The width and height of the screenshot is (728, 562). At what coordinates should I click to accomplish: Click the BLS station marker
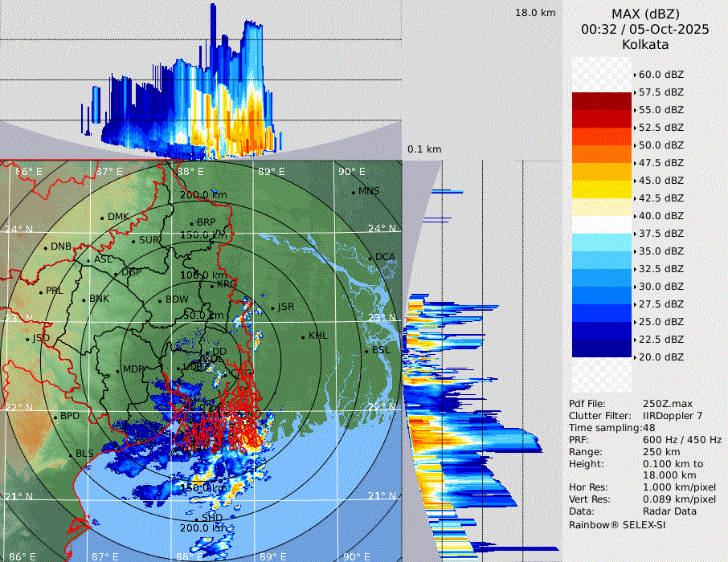[x=70, y=455]
